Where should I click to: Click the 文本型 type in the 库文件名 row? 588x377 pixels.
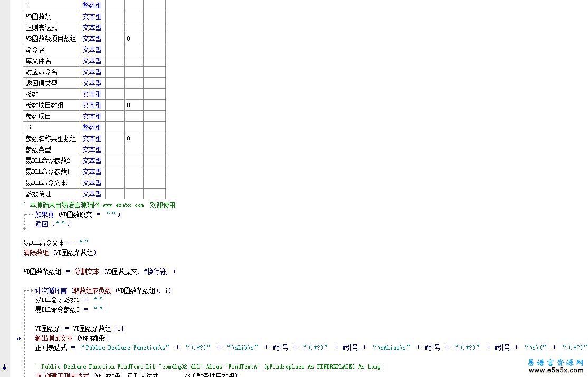pyautogui.click(x=92, y=61)
